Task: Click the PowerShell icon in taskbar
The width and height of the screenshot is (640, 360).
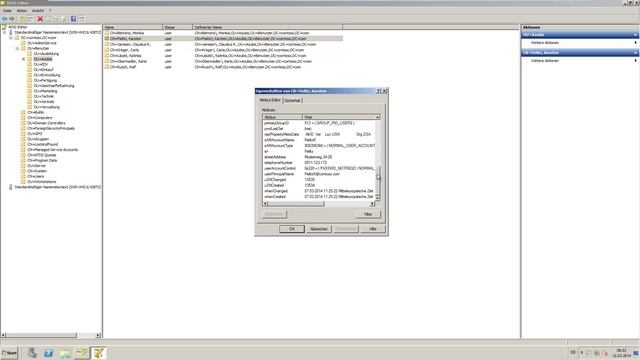Action: (x=49, y=353)
